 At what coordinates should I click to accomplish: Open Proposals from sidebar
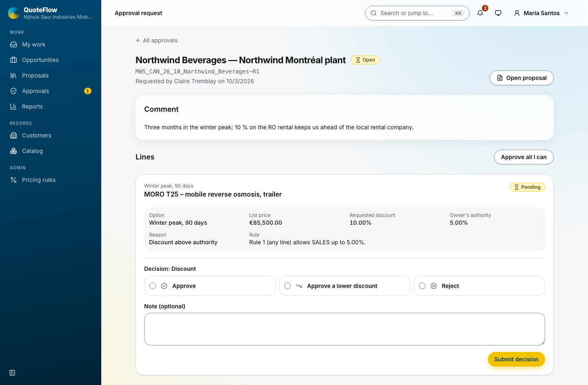coord(51,75)
